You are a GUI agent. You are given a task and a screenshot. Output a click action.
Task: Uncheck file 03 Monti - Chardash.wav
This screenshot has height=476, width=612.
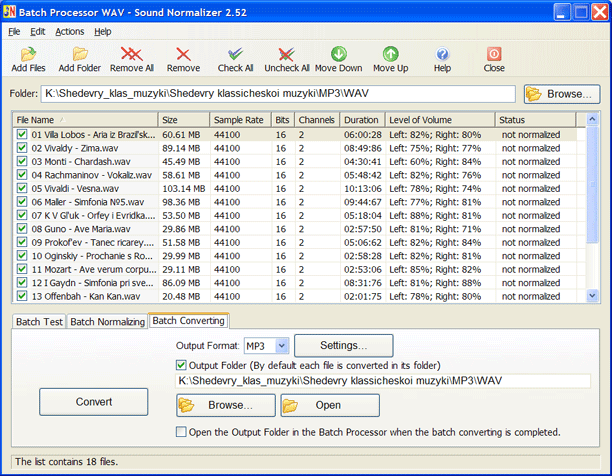coord(22,162)
